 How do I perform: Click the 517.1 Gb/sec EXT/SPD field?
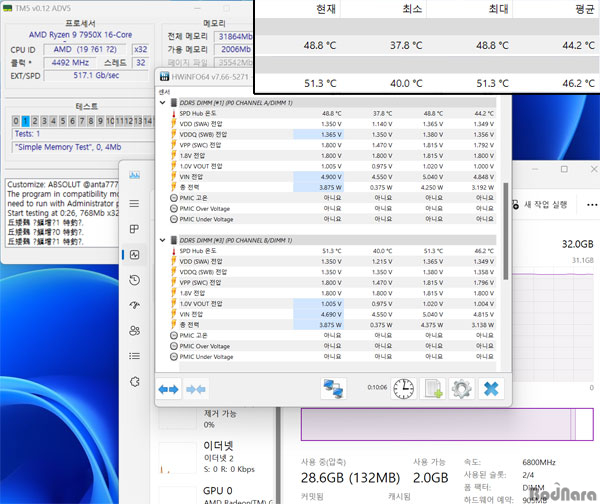point(96,75)
